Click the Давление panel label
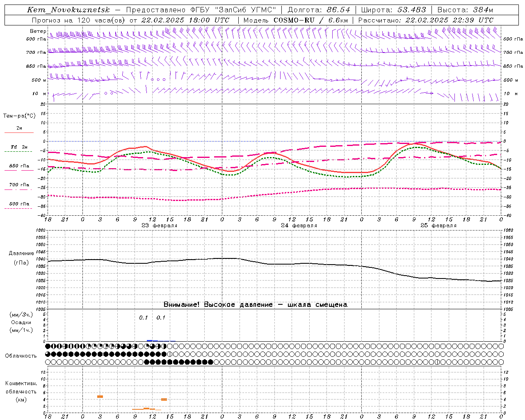 coord(21,253)
